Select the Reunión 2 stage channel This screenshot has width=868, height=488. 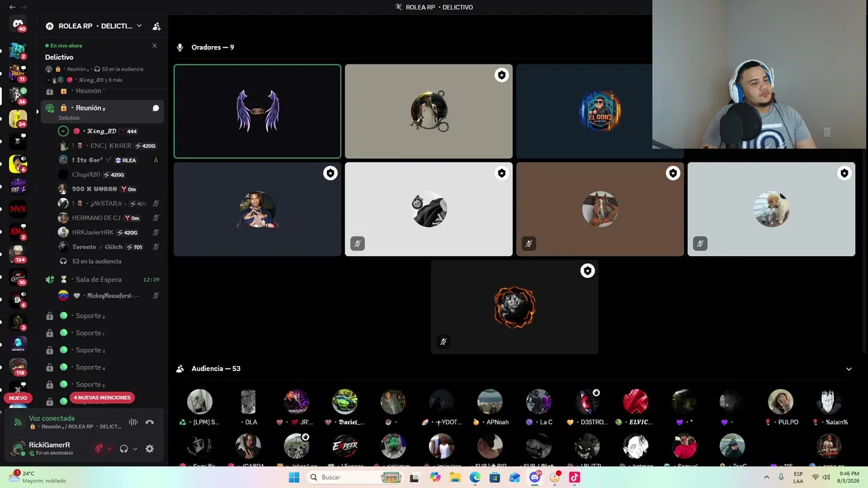[104, 112]
